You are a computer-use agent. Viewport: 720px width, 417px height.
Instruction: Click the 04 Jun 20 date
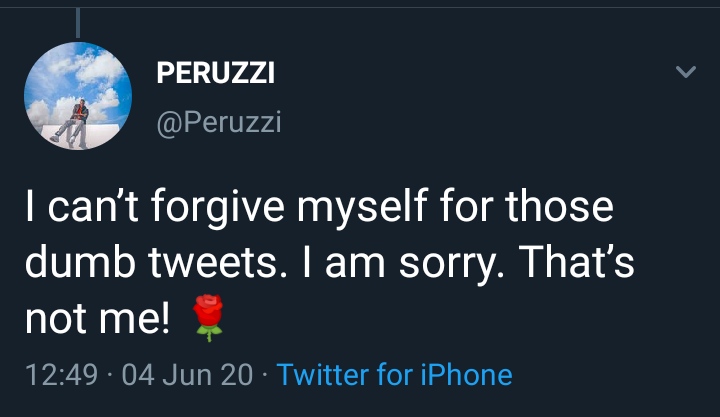click(x=187, y=375)
